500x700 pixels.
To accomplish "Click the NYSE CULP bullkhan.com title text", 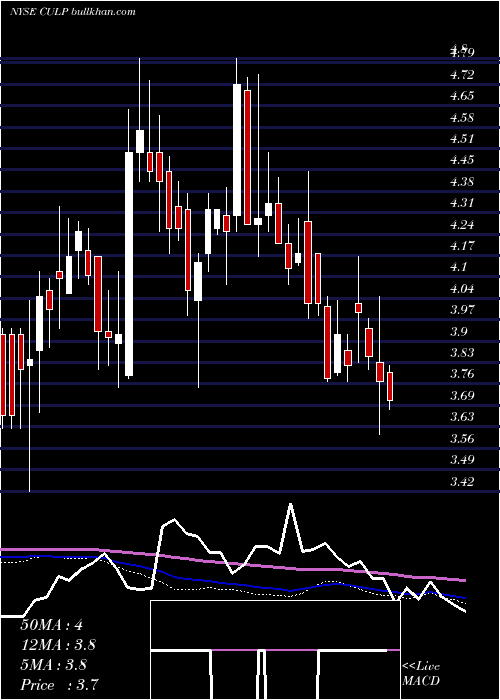I will (x=73, y=12).
